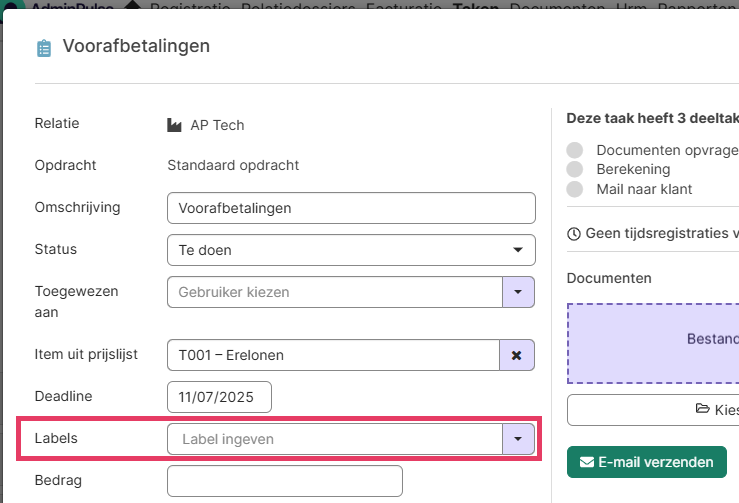
Task: Check off the Mail naar klant subtask
Action: 574,189
